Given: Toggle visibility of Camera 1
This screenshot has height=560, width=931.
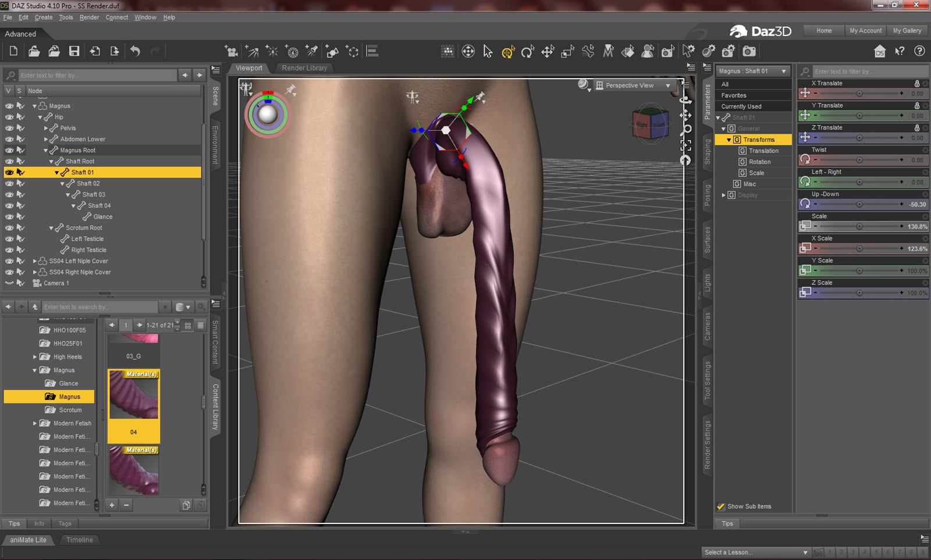Looking at the screenshot, I should click(9, 283).
